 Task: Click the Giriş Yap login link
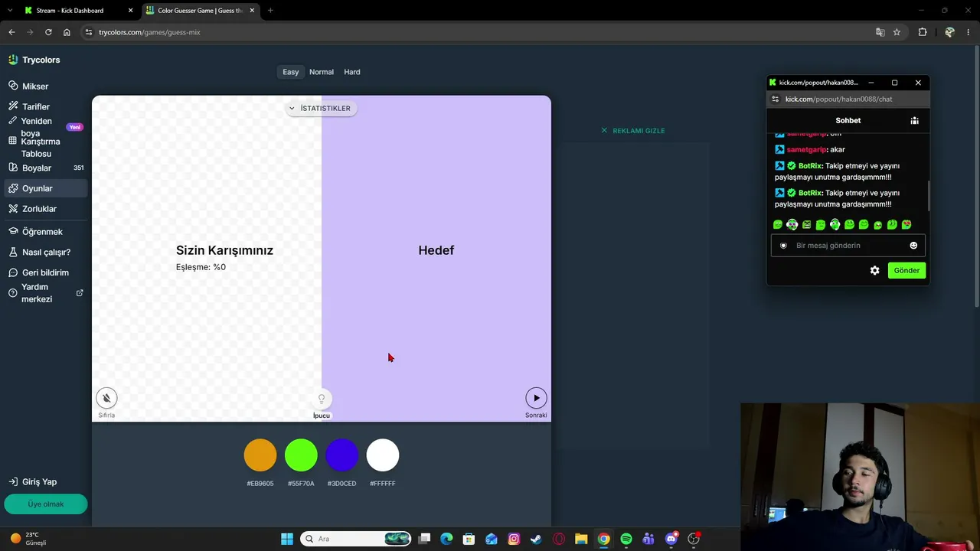pos(34,481)
